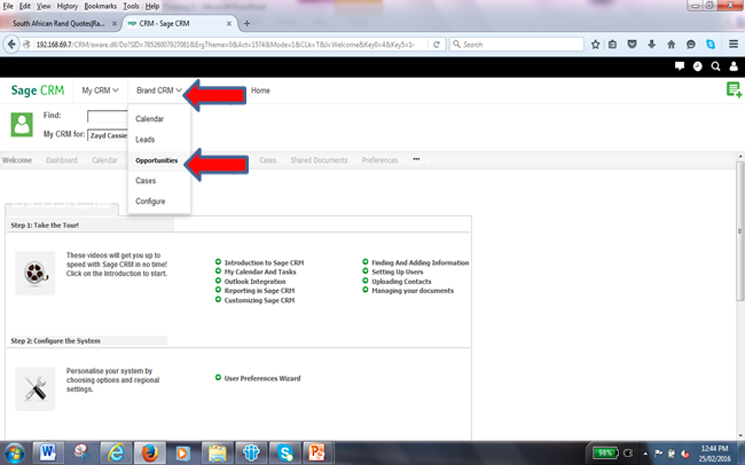745x465 pixels.
Task: Open the file explorer taskbar icon
Action: pos(217,453)
